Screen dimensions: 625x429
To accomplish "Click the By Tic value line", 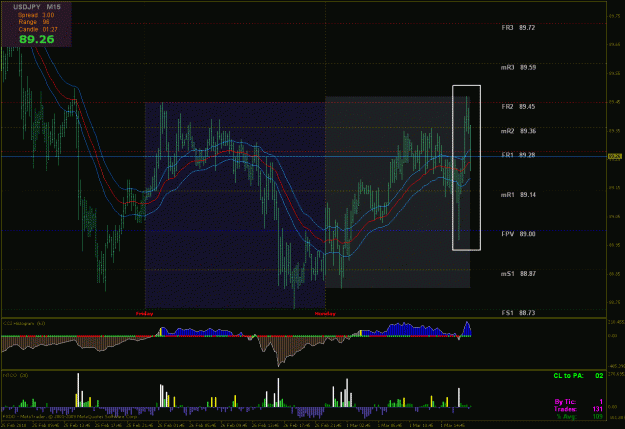I will coord(578,402).
